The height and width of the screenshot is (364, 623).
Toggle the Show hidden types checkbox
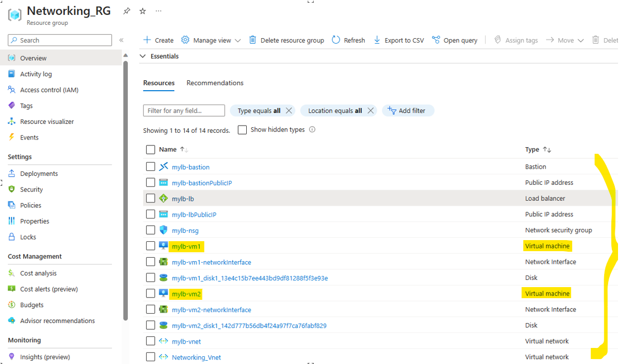[242, 130]
